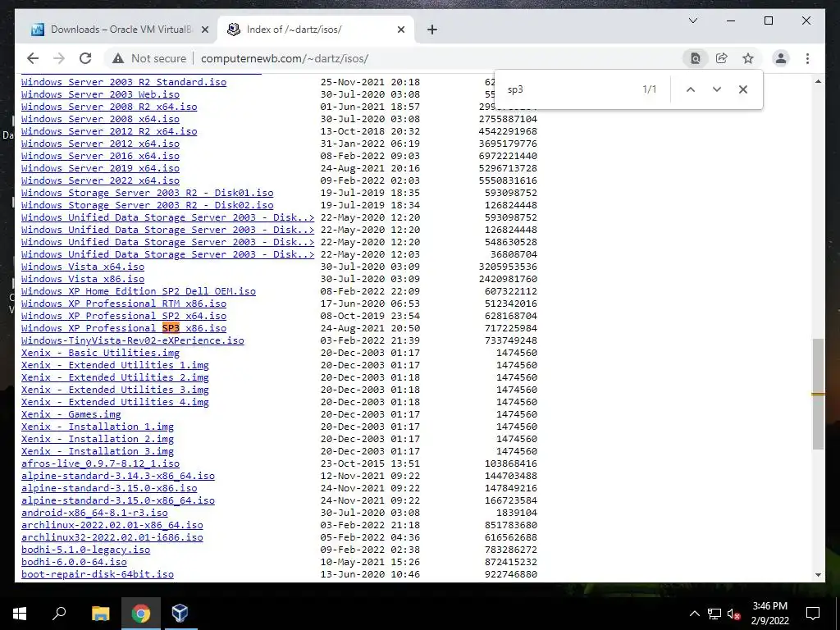Open a new browser tab
Screen dimensions: 840x630
(432, 30)
